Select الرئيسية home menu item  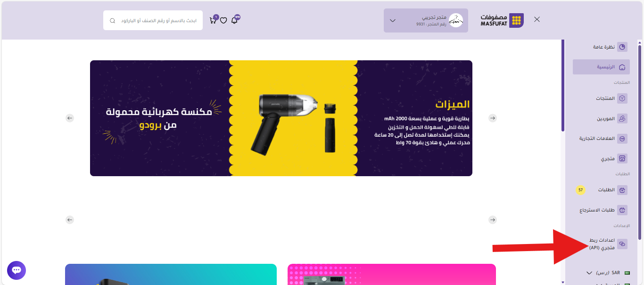601,67
